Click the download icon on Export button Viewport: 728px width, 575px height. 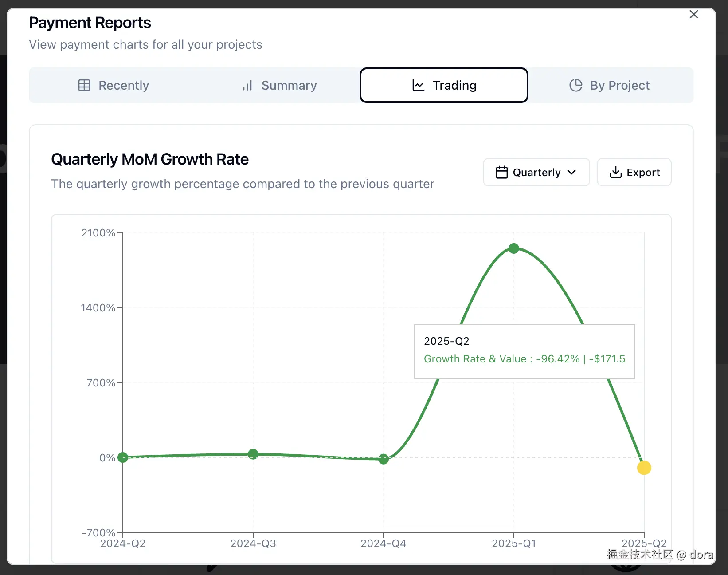point(615,172)
